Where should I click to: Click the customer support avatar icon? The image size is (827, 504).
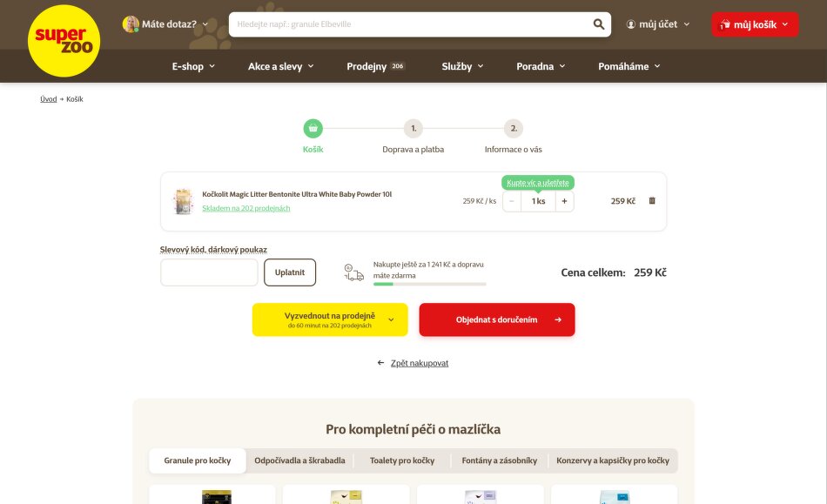coord(131,24)
